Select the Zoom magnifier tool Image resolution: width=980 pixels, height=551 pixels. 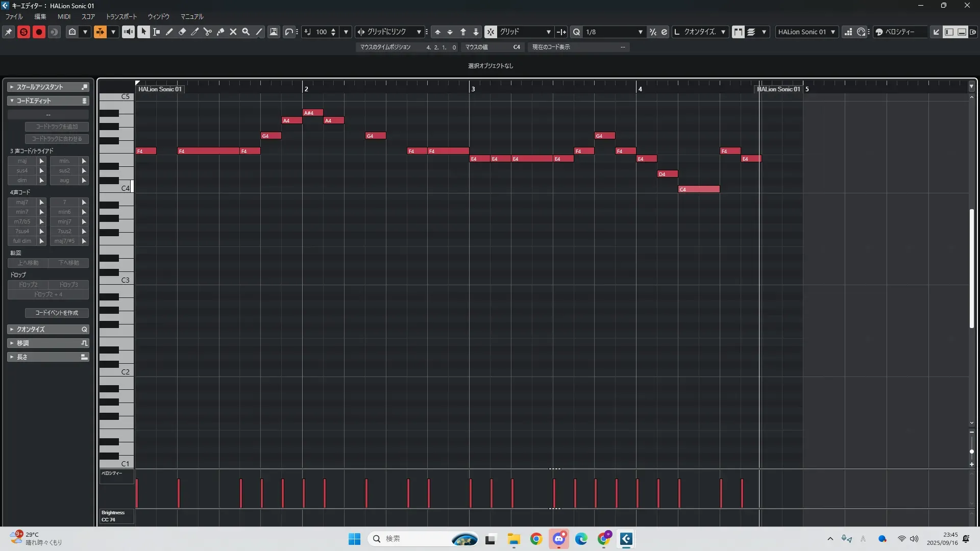click(x=246, y=32)
